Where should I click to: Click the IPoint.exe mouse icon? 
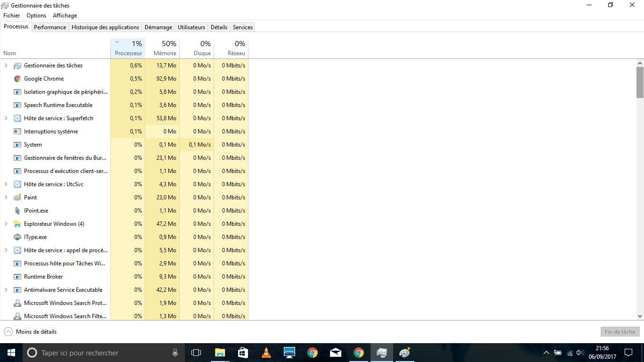point(17,211)
